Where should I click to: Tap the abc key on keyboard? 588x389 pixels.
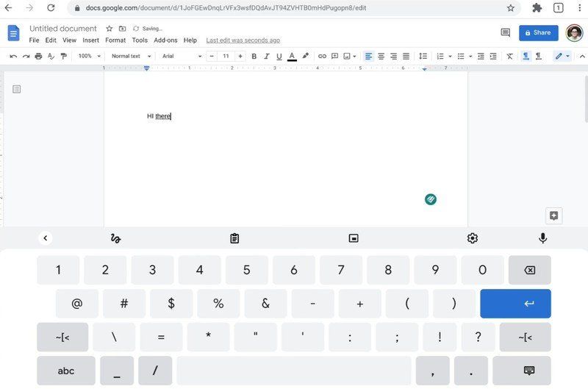click(x=66, y=371)
